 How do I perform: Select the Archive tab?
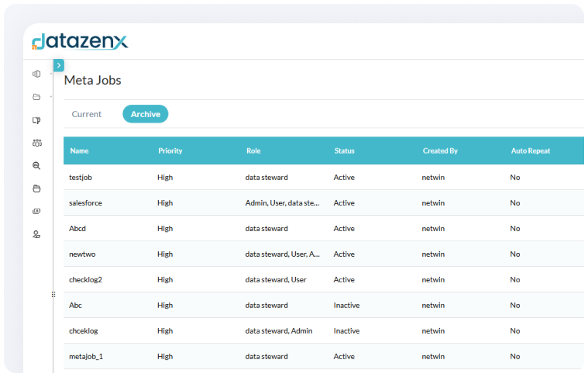pos(145,114)
